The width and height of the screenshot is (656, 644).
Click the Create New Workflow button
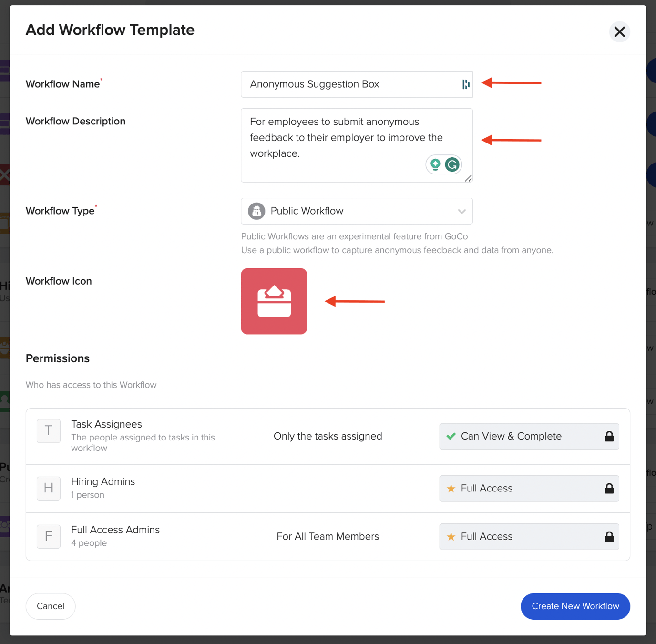coord(574,606)
